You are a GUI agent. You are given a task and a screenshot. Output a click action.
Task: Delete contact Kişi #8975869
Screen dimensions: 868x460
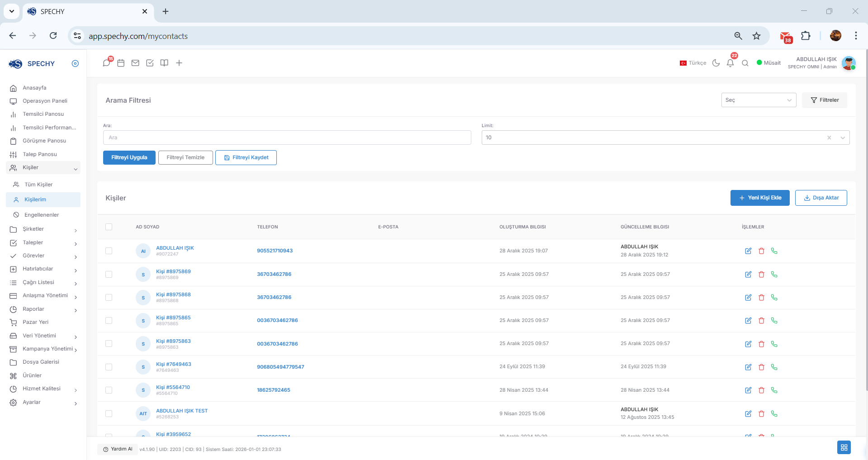(761, 274)
